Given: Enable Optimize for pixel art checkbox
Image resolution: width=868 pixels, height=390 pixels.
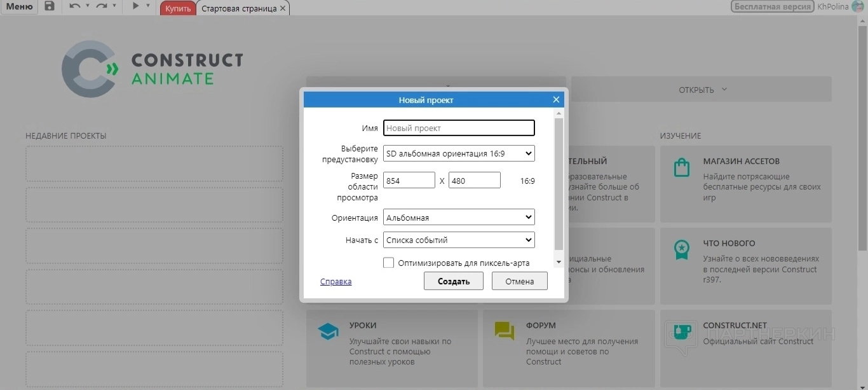Looking at the screenshot, I should coord(389,263).
